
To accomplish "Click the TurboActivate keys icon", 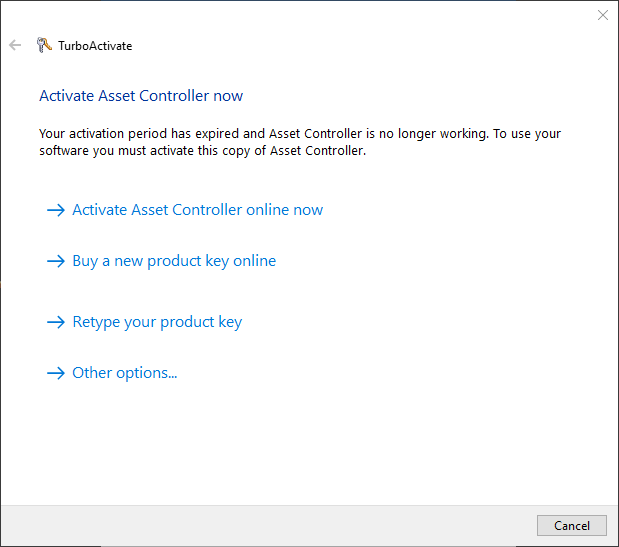I will tap(44, 45).
